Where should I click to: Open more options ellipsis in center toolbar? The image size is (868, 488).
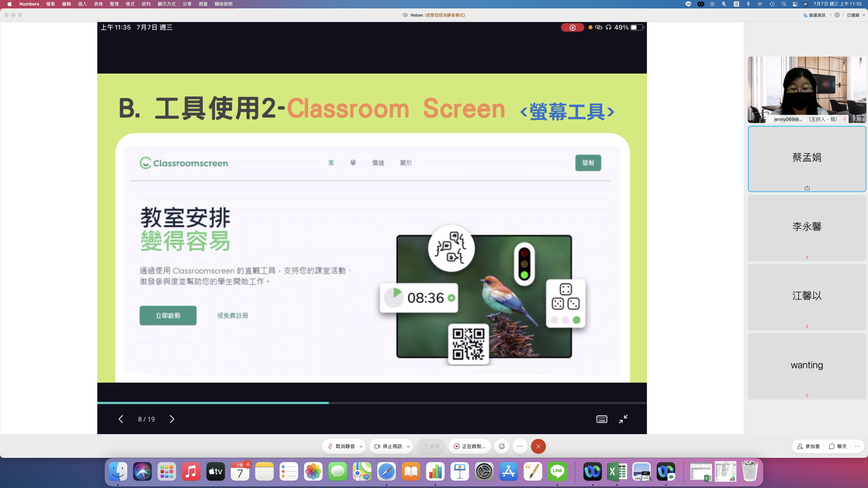point(520,446)
